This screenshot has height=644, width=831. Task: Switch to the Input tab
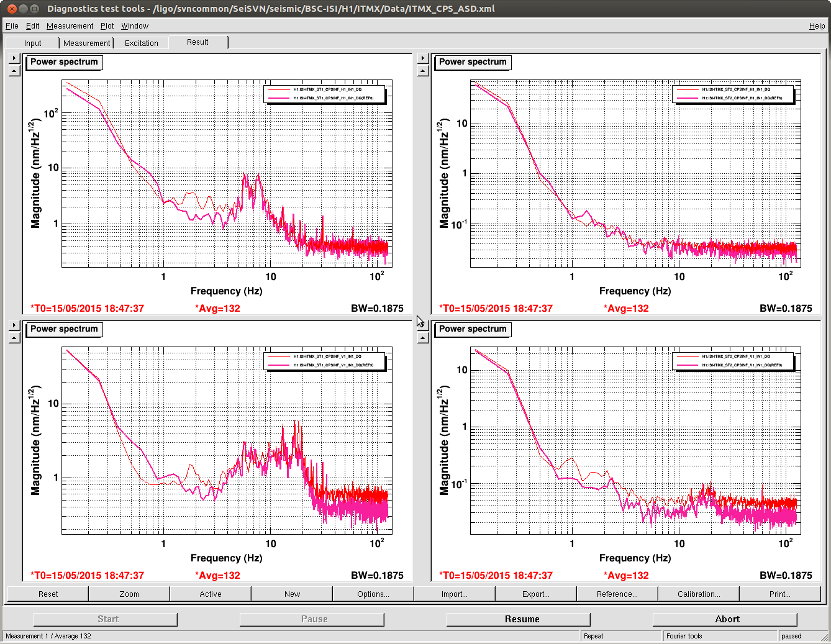[x=32, y=43]
